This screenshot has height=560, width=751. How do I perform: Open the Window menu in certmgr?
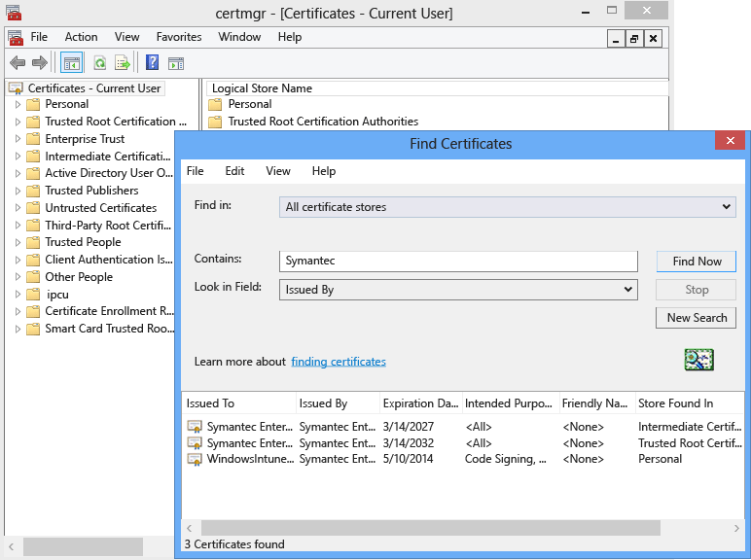pos(239,37)
